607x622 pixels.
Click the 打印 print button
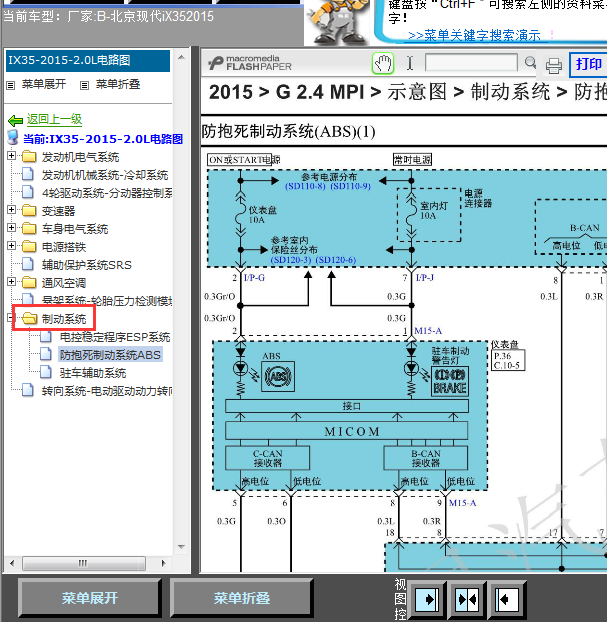pyautogui.click(x=589, y=64)
